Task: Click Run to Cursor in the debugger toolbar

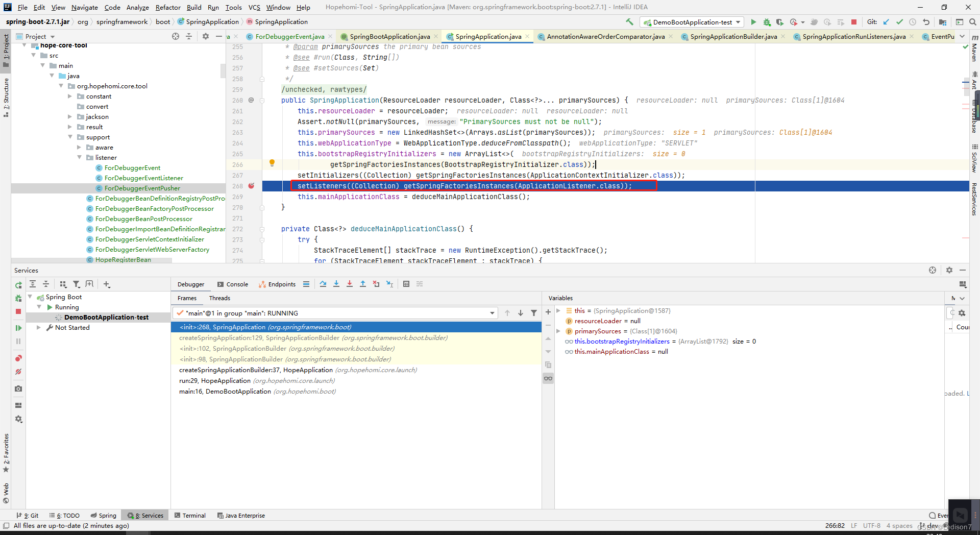Action: [390, 284]
